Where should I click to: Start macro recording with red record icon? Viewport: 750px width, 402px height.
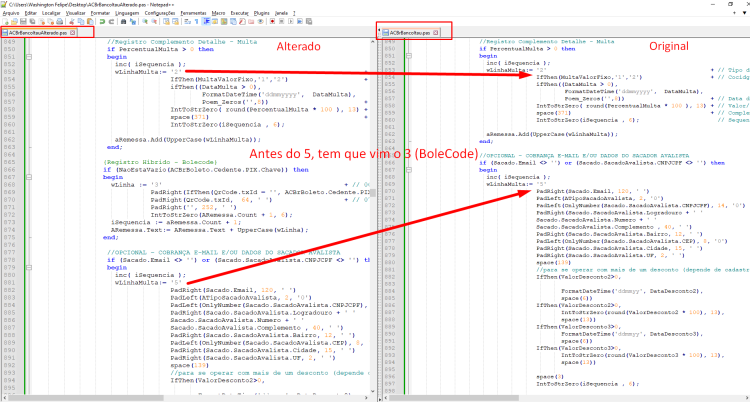pyautogui.click(x=272, y=22)
